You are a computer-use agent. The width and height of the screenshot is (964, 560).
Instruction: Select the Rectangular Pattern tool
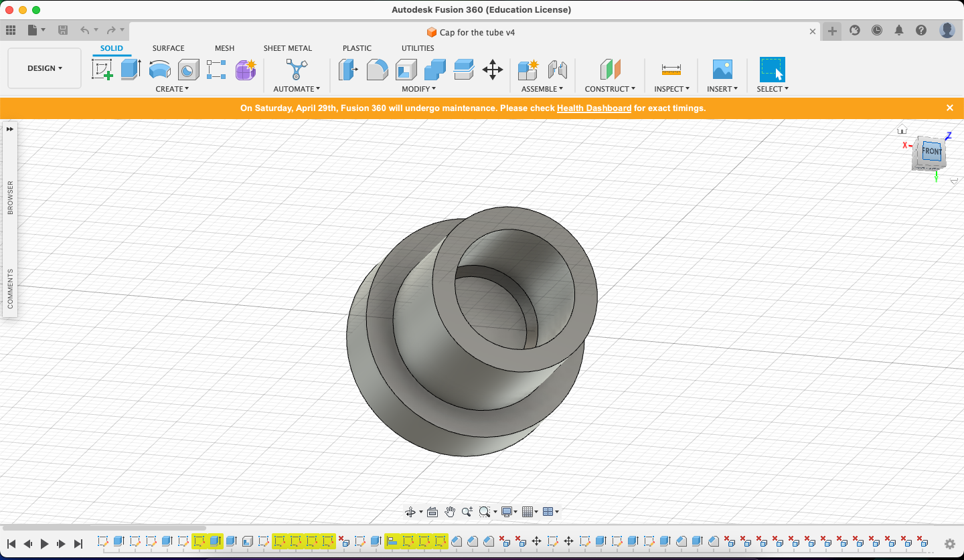[x=216, y=70]
